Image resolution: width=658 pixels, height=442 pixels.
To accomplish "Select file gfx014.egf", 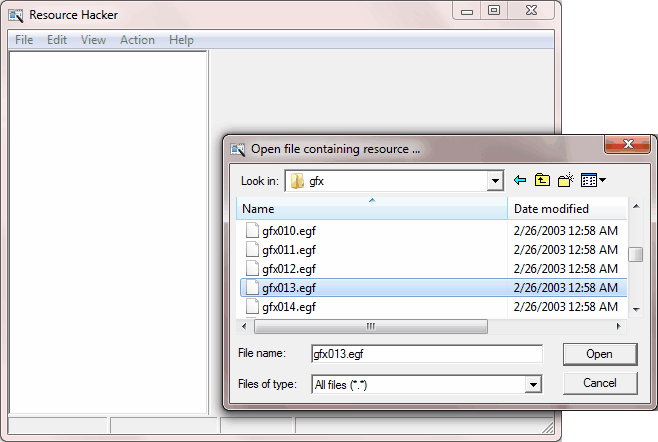I will (289, 307).
